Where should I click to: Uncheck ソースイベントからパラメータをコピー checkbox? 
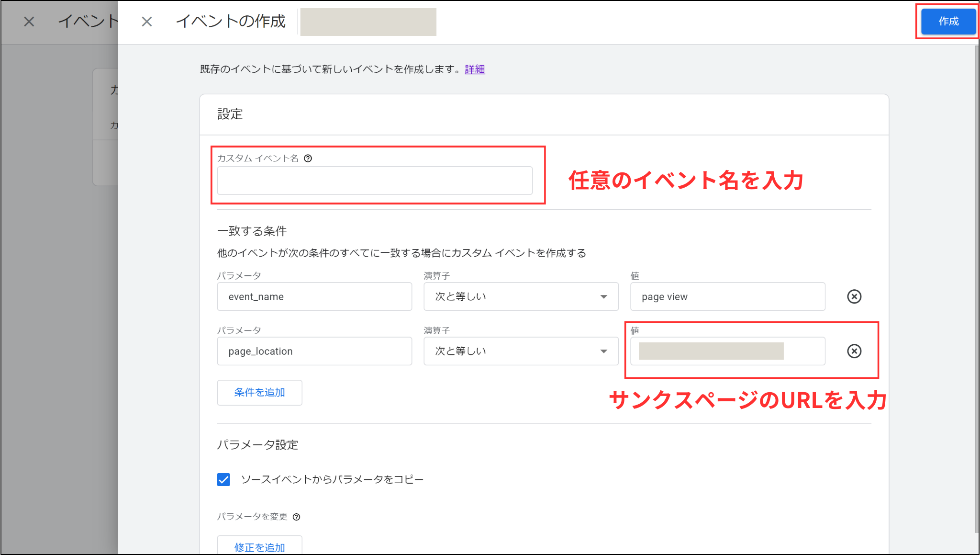pyautogui.click(x=223, y=479)
